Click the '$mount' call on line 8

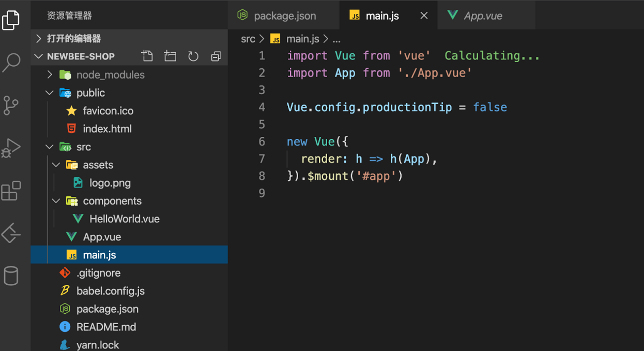(x=328, y=176)
